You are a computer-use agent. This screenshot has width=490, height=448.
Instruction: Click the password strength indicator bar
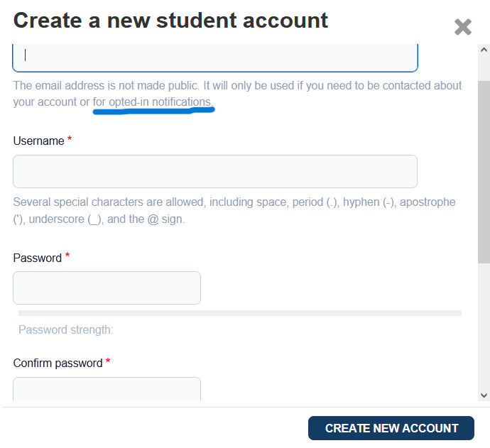click(239, 312)
